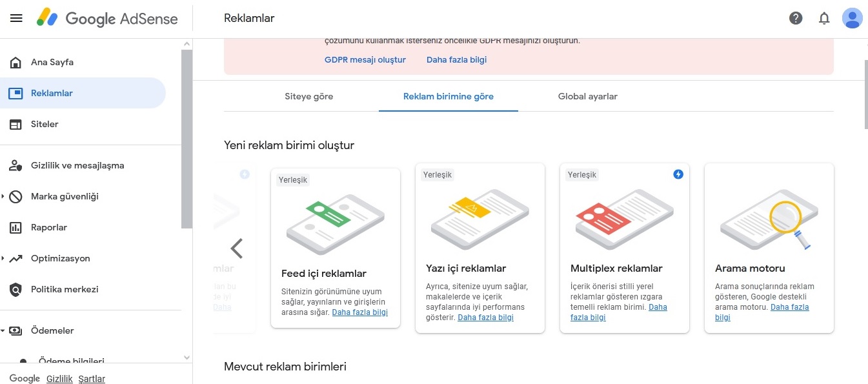Switch to the Global ayarlar tab
The image size is (868, 384).
(x=588, y=96)
